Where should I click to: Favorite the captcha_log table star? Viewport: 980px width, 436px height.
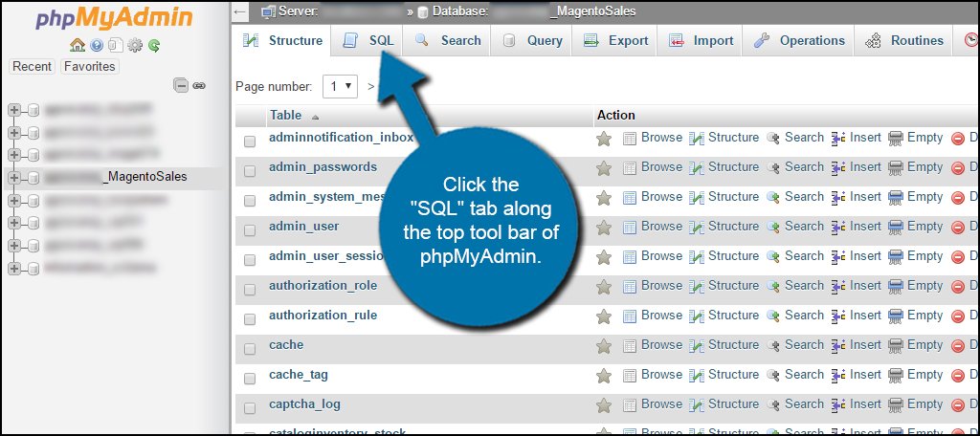pos(604,405)
